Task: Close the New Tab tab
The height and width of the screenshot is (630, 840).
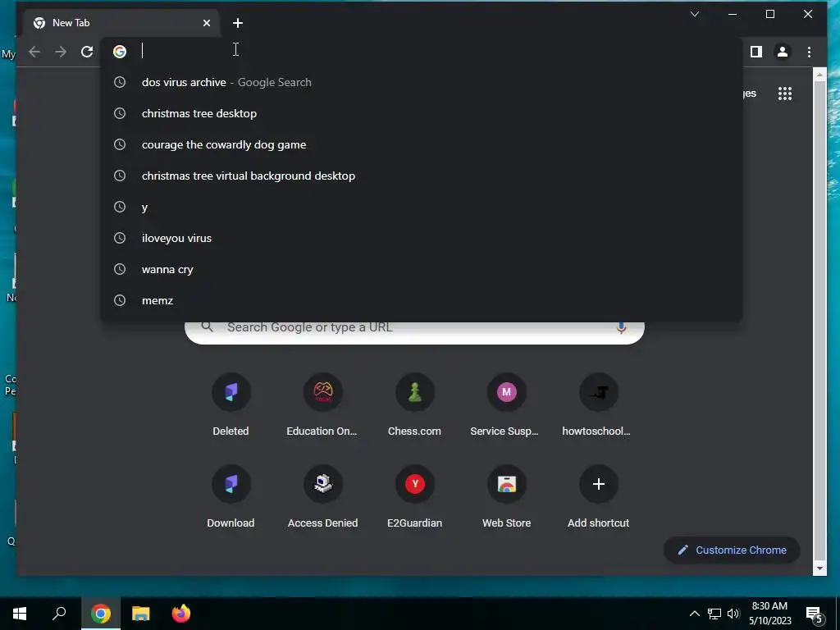Action: tap(206, 23)
